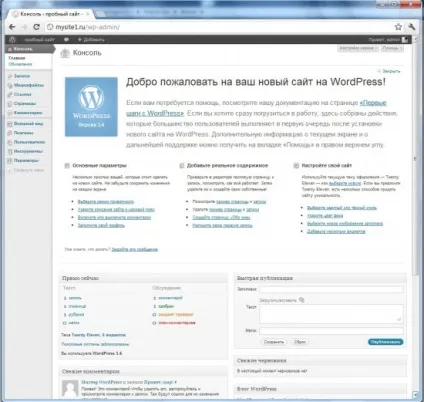Click the blue Опубликовать button

(x=386, y=342)
